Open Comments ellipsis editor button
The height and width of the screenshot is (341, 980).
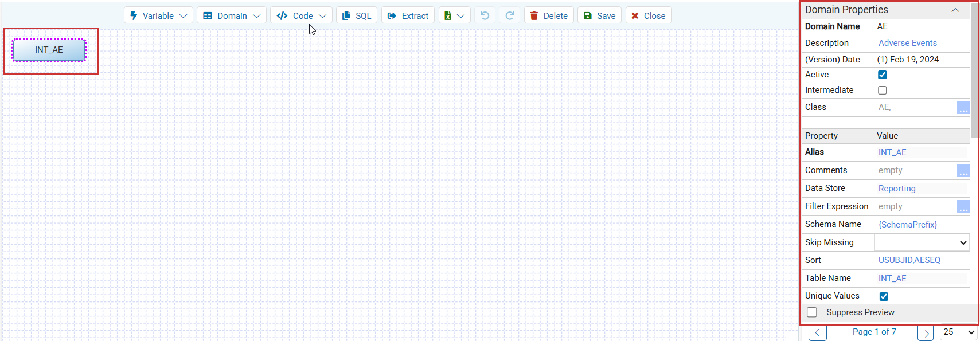(x=963, y=170)
